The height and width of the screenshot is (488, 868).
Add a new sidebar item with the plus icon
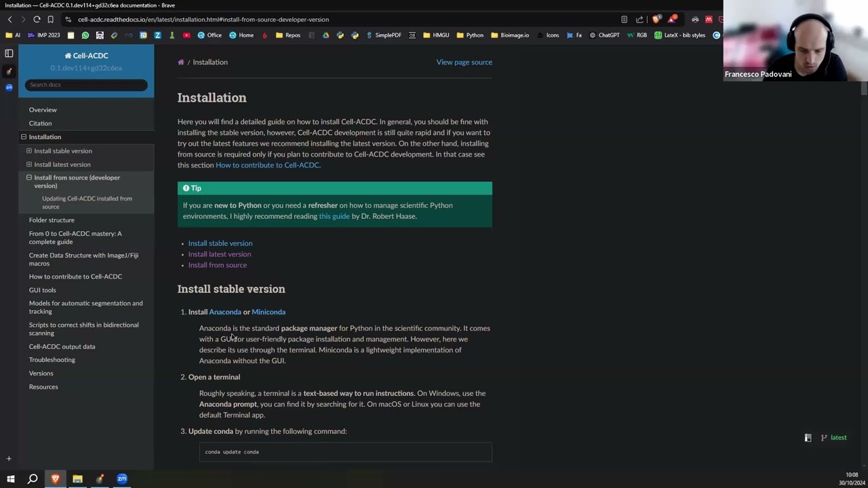[9, 459]
